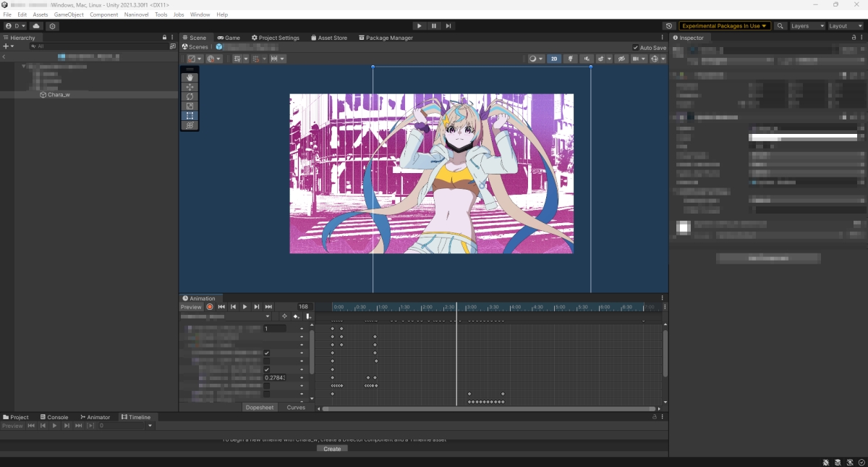Toggle 2D scene view mode
Viewport: 868px width, 467px height.
(554, 59)
